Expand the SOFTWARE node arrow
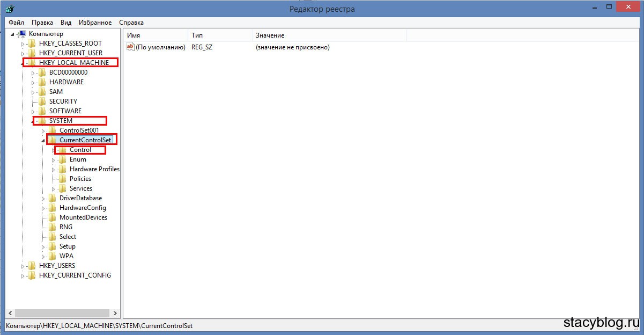Image resolution: width=644 pixels, height=335 pixels. point(33,111)
